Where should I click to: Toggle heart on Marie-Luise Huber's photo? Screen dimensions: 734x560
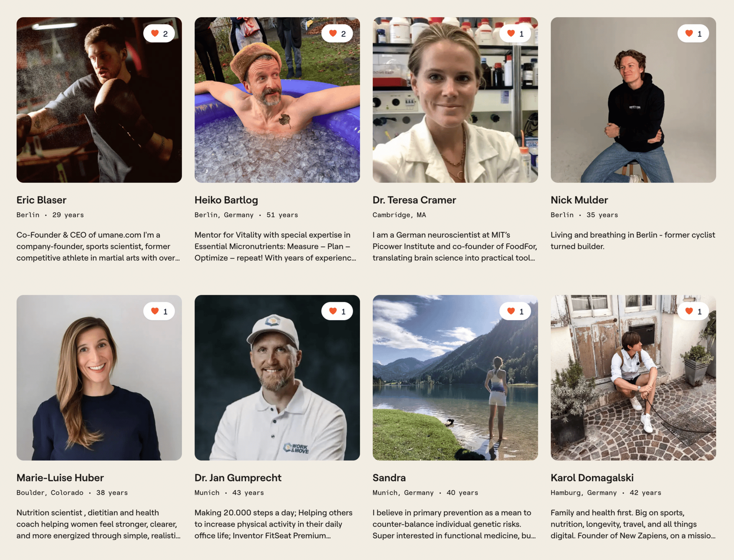159,311
